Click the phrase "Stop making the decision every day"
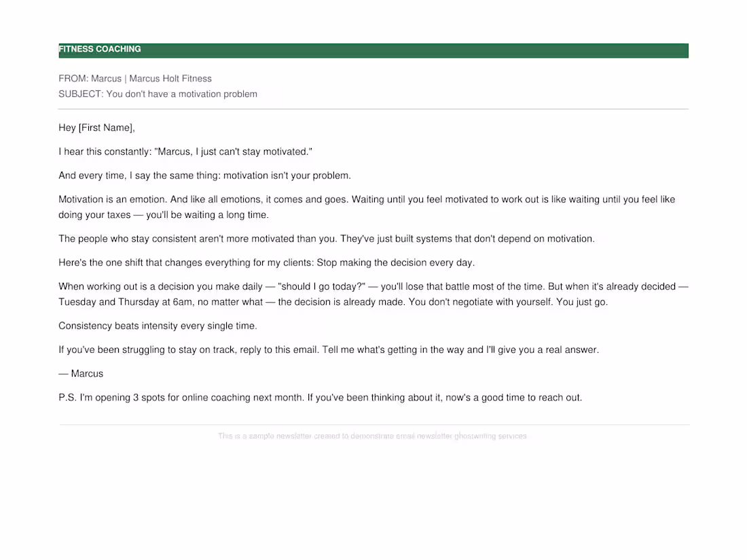The height and width of the screenshot is (560, 747). pyautogui.click(x=395, y=263)
